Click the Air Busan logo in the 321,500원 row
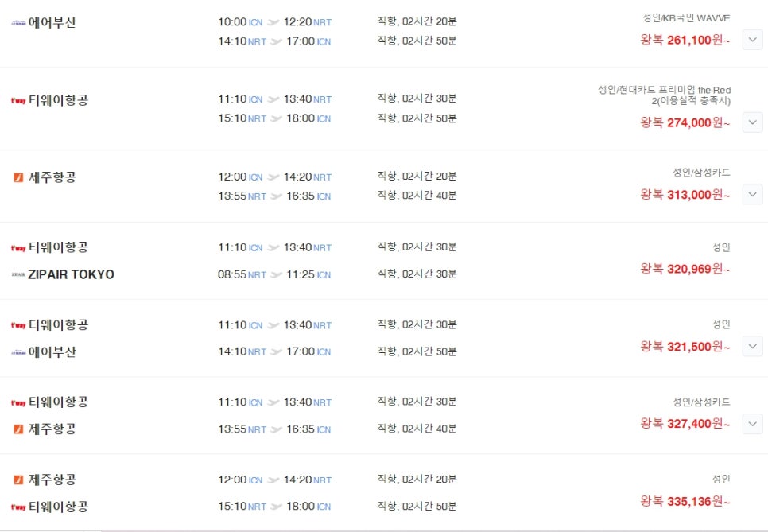The width and height of the screenshot is (768, 532). click(18, 352)
